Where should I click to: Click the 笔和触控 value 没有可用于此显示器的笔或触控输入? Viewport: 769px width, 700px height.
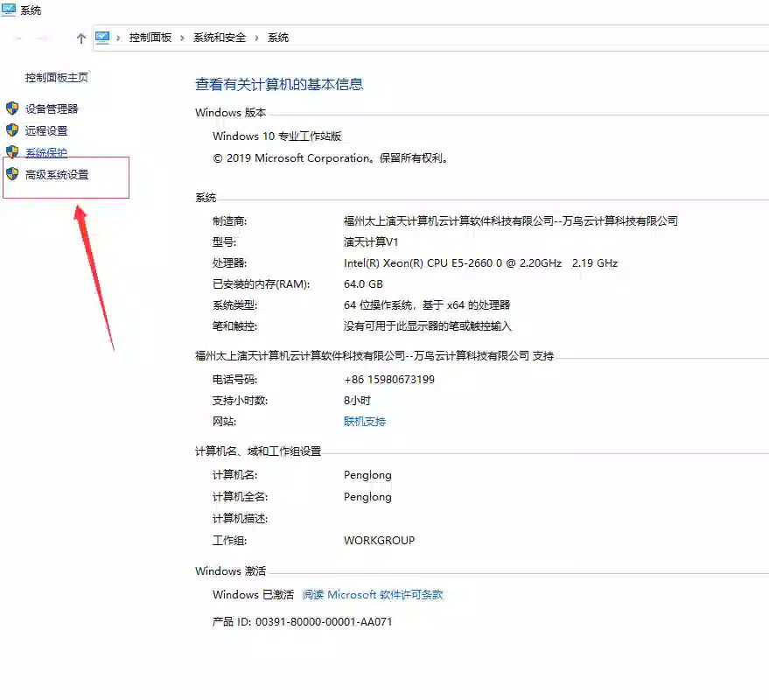[x=428, y=326]
